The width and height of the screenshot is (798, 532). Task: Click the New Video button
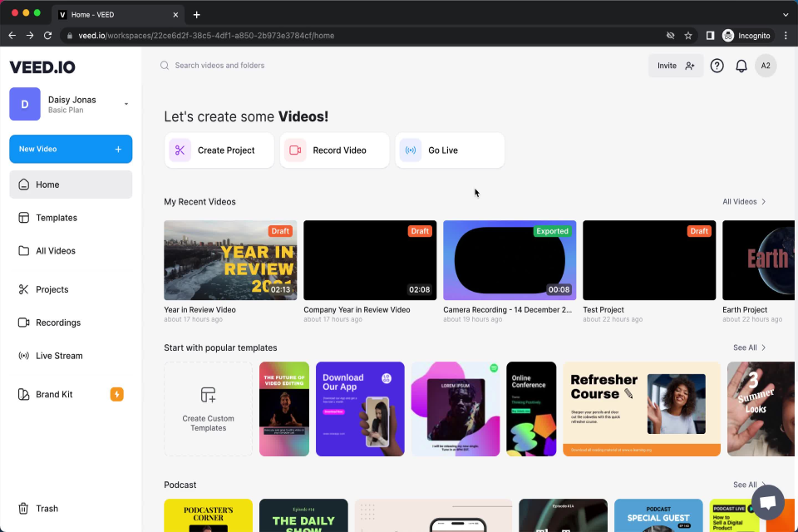tap(71, 149)
